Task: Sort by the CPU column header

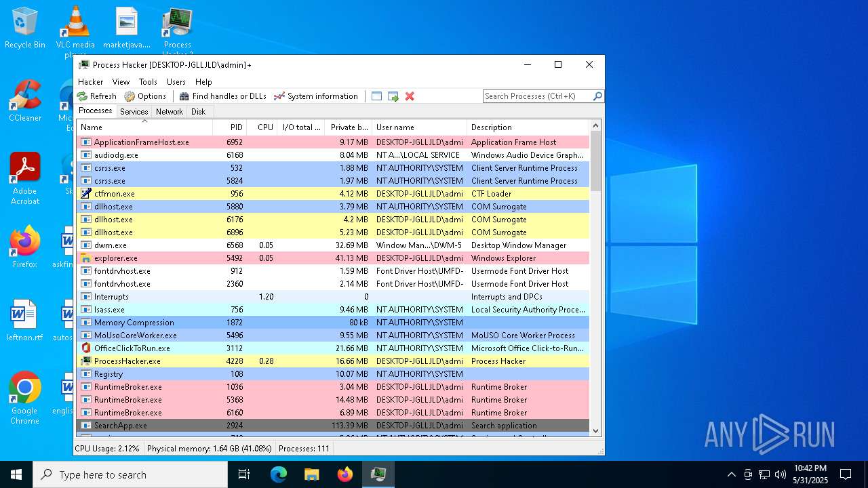Action: [262, 127]
